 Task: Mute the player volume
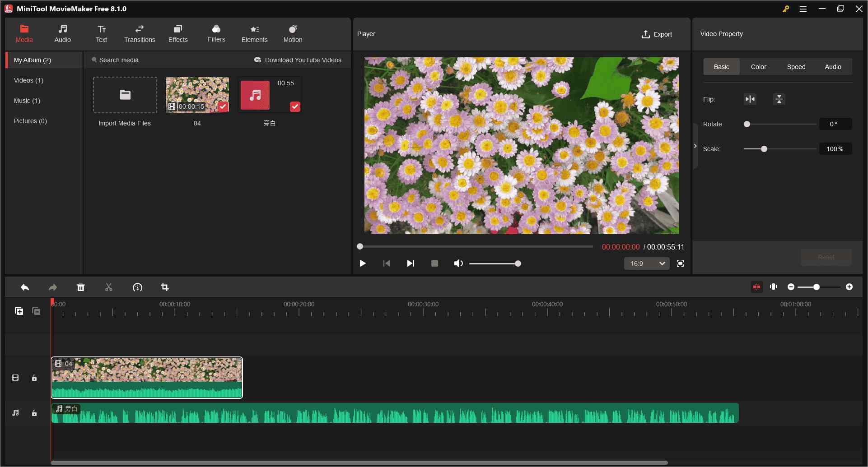click(458, 264)
